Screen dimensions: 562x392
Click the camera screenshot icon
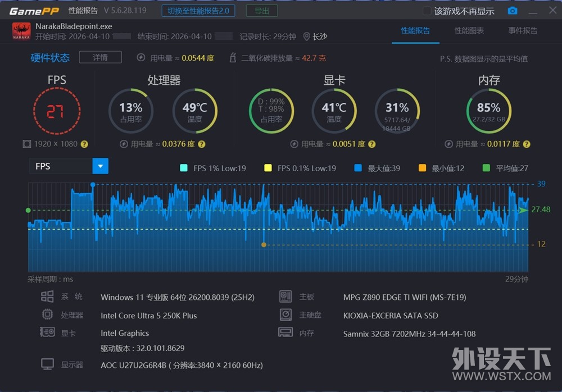click(513, 11)
